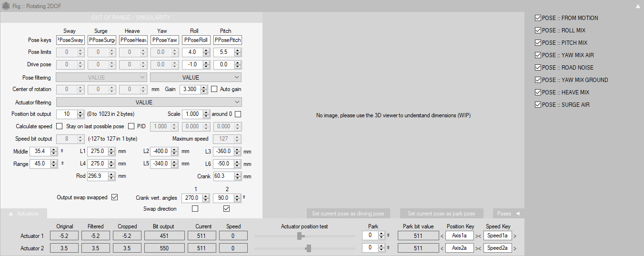Screen dimensions: 644x256
Task: Toggle POSE :: FROM MOTION checkbox
Action: pos(538,18)
